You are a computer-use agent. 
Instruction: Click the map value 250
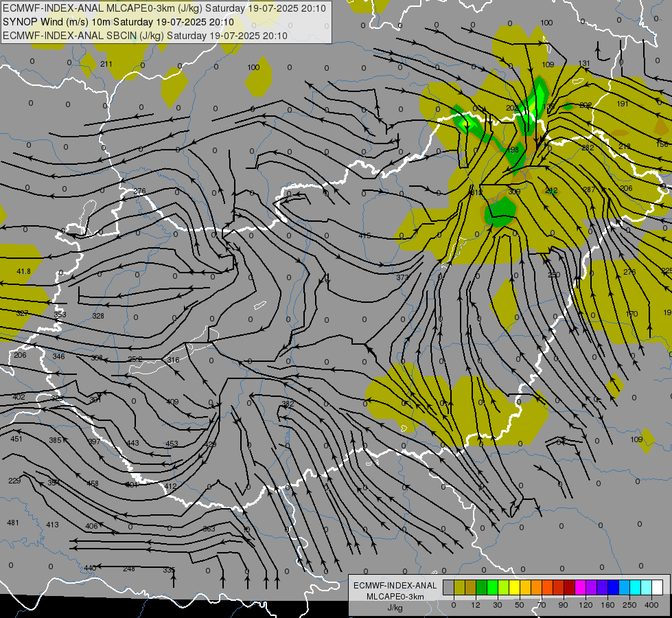tap(554, 275)
